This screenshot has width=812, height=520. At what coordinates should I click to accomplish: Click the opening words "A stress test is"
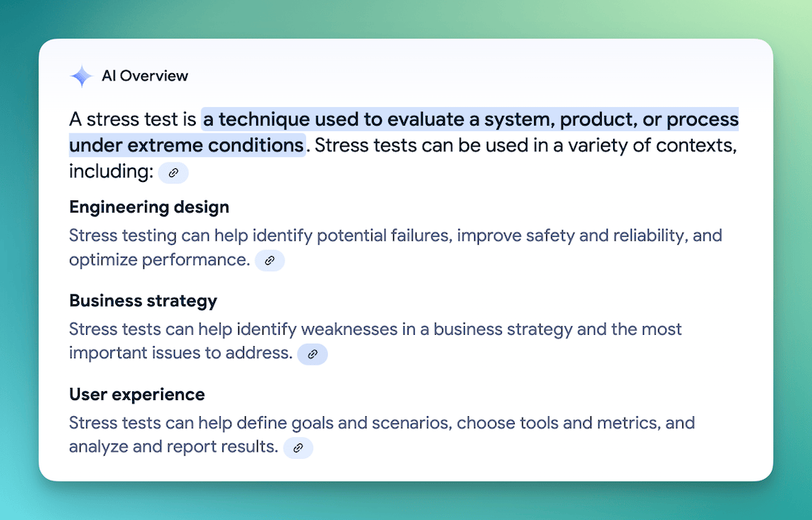[133, 119]
